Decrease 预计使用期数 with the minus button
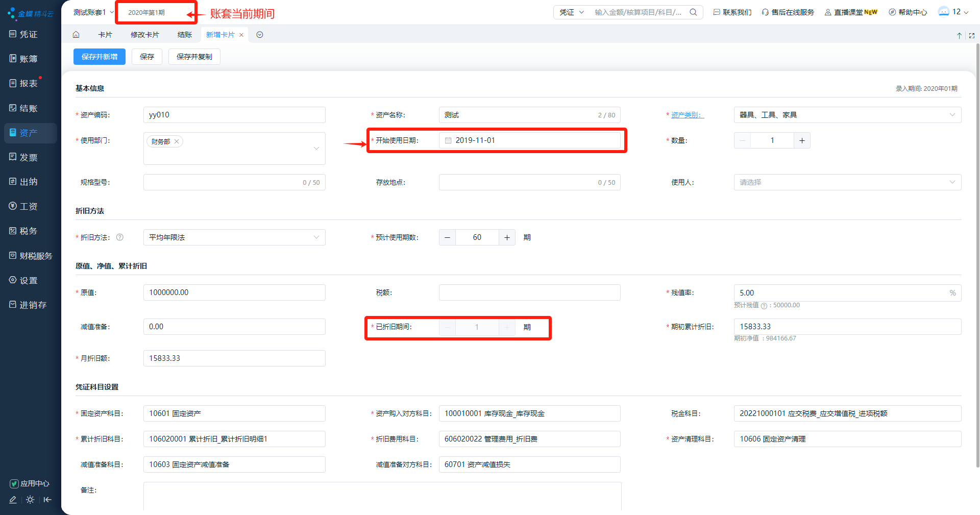The width and height of the screenshot is (980, 515). [447, 237]
